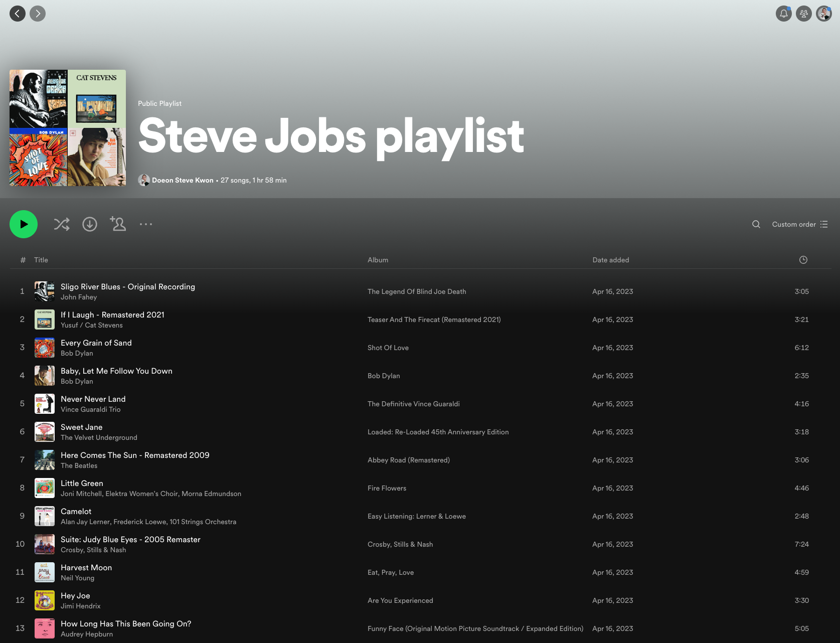Click the Harvest Moon album thumbnail

45,572
